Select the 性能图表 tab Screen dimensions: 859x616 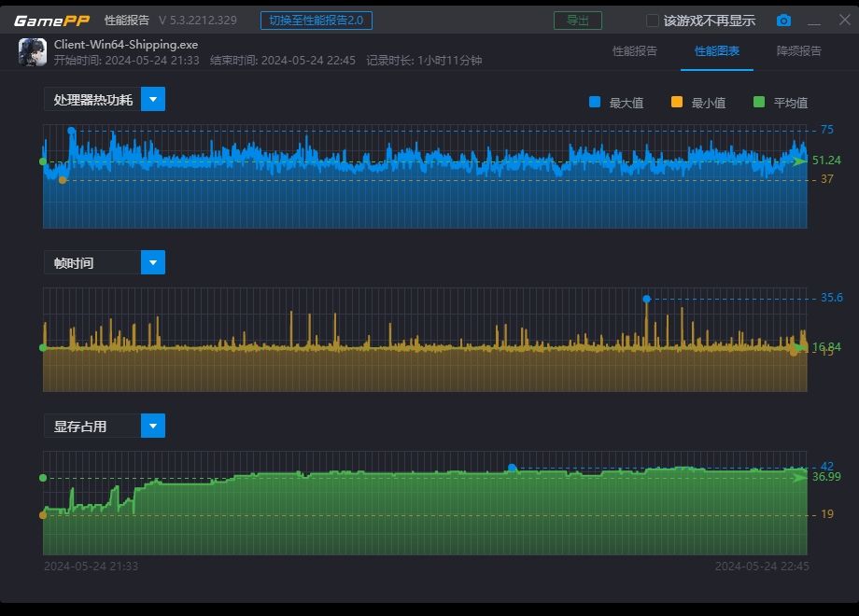[717, 51]
